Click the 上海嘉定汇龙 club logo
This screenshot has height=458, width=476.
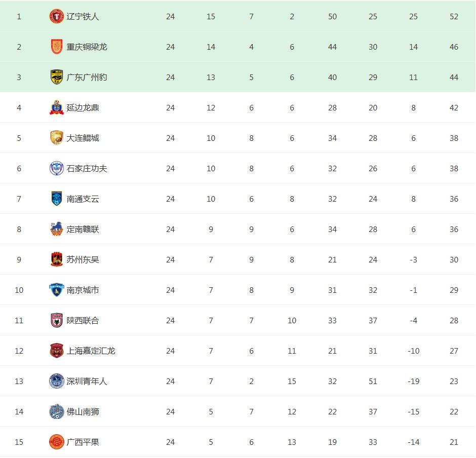pos(57,351)
